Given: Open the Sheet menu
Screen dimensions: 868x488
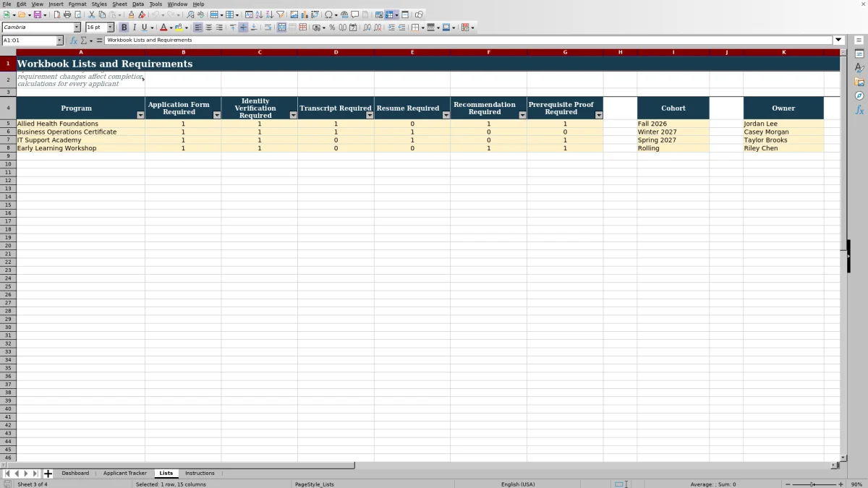Looking at the screenshot, I should coord(119,4).
